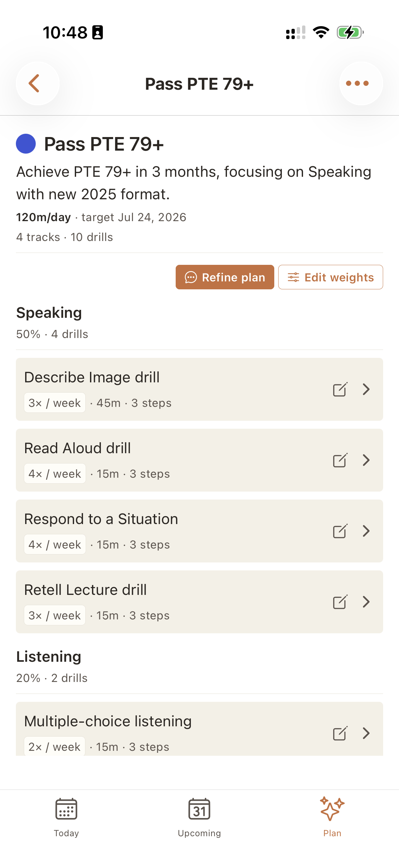Open the three-dots more options menu
The height and width of the screenshot is (868, 399).
click(361, 83)
